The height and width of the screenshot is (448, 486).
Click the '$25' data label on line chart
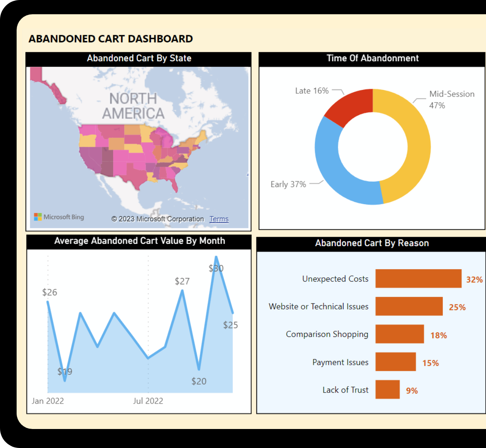click(231, 325)
